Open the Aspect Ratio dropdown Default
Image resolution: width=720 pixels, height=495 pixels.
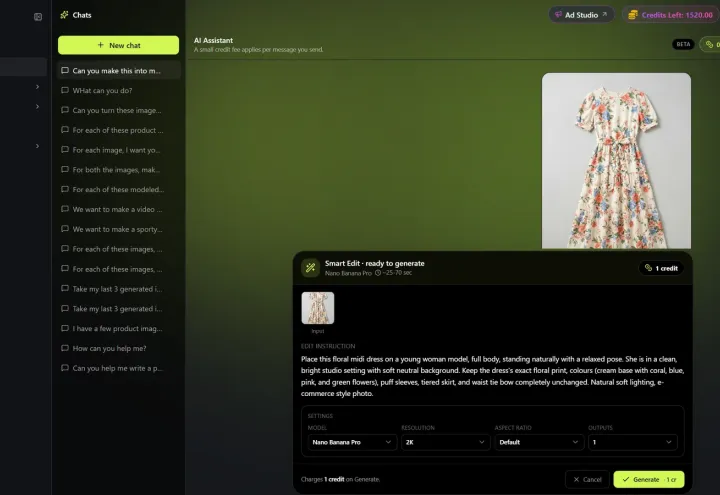(x=539, y=442)
